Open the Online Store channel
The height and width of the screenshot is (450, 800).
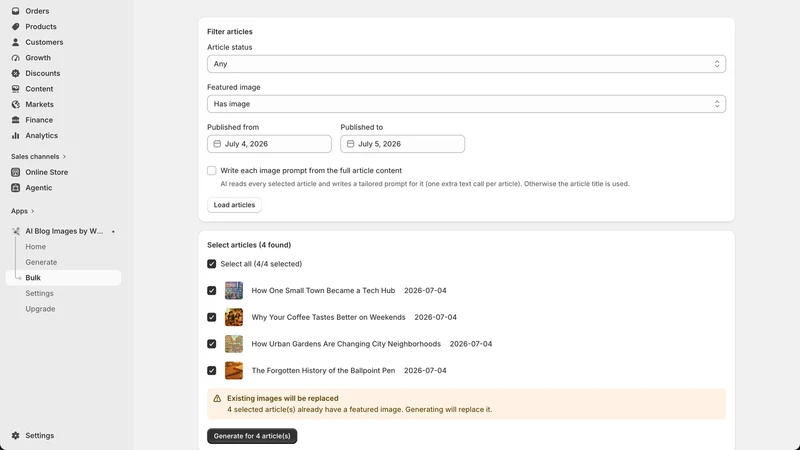(x=46, y=172)
